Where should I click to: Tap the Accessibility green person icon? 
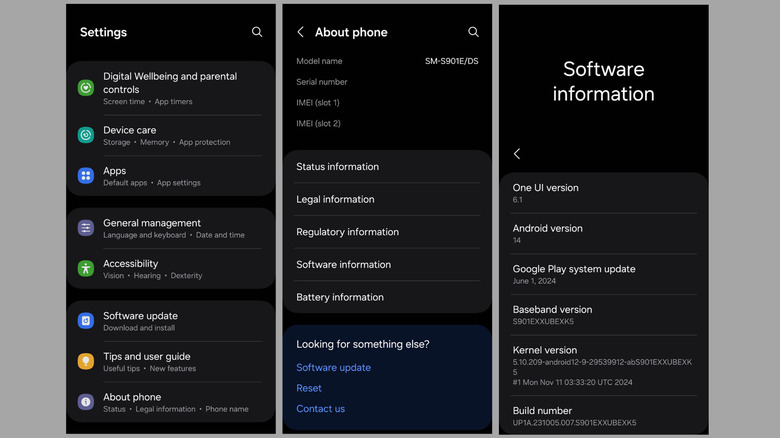[86, 269]
